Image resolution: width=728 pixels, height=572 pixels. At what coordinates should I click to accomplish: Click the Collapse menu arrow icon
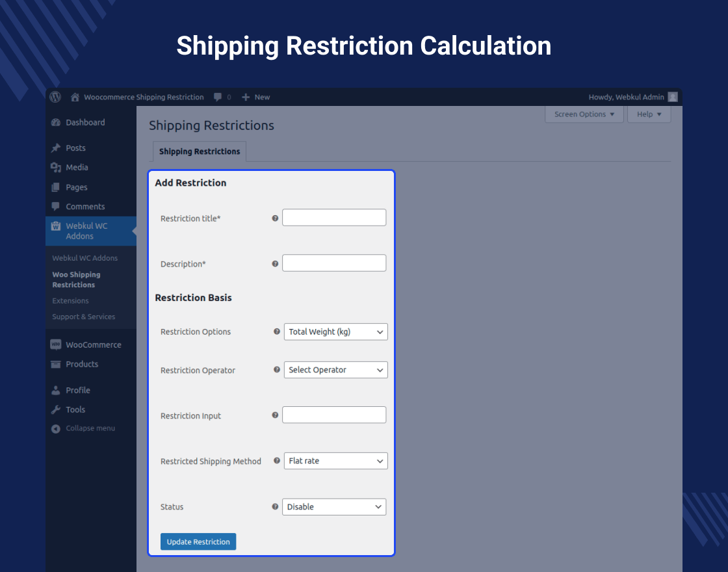[x=56, y=428]
